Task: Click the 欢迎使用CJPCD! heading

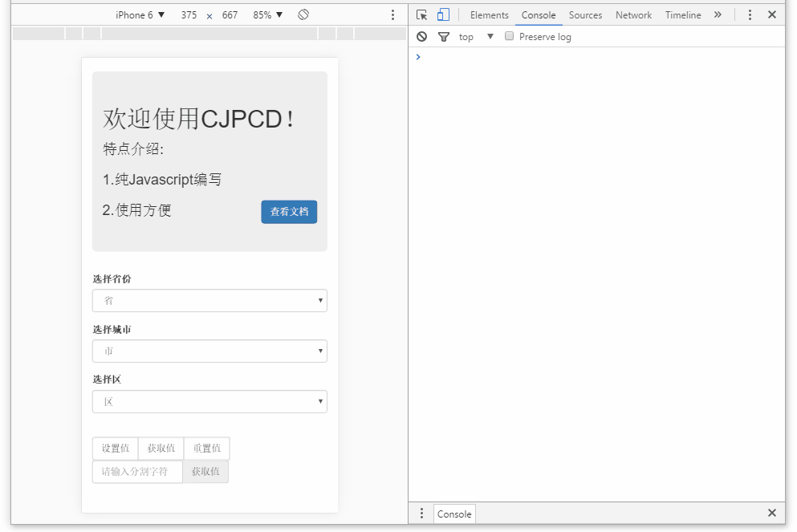Action: click(198, 119)
